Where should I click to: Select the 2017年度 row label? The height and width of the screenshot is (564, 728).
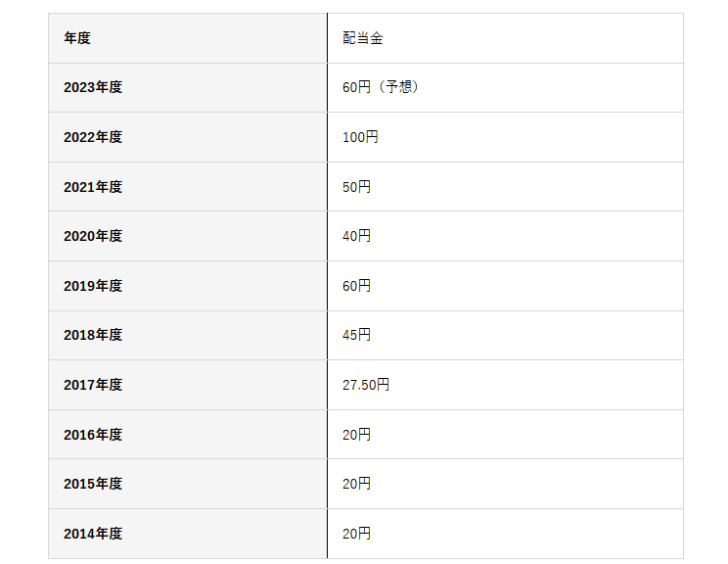pyautogui.click(x=93, y=385)
